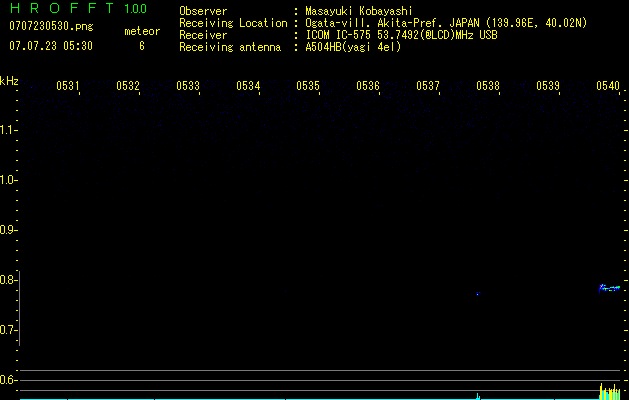Click the 0536 time marker
The image size is (629, 400).
click(x=368, y=86)
